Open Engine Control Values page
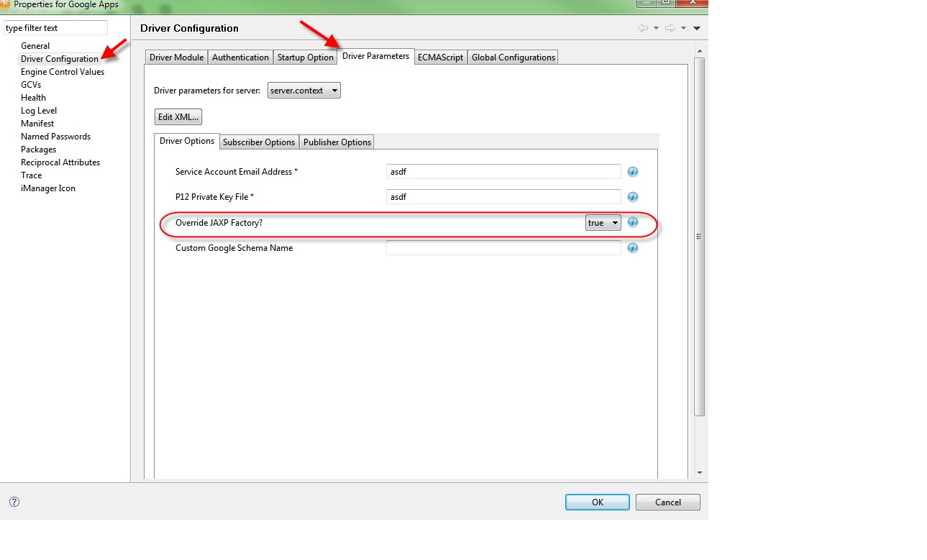Image resolution: width=927 pixels, height=560 pixels. [63, 72]
